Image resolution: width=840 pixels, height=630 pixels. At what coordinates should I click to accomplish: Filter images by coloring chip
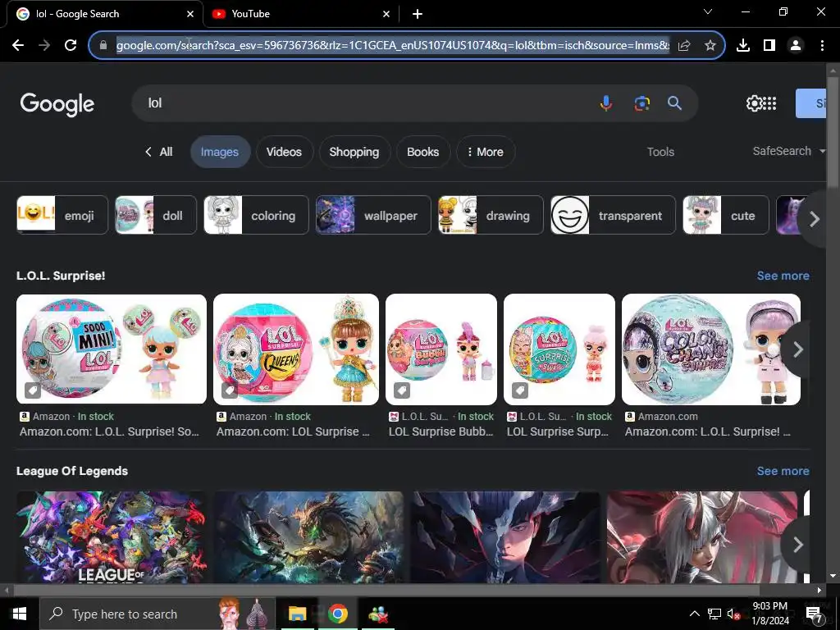click(256, 216)
